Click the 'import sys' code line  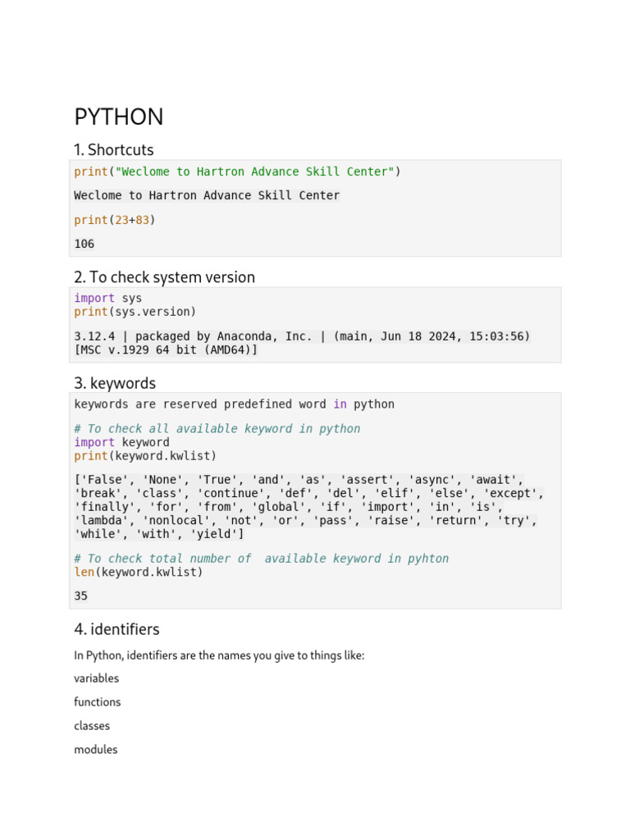(x=107, y=298)
